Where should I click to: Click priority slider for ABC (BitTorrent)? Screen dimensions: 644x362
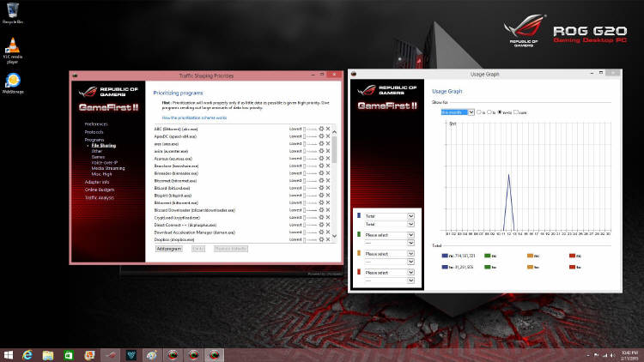click(x=310, y=129)
